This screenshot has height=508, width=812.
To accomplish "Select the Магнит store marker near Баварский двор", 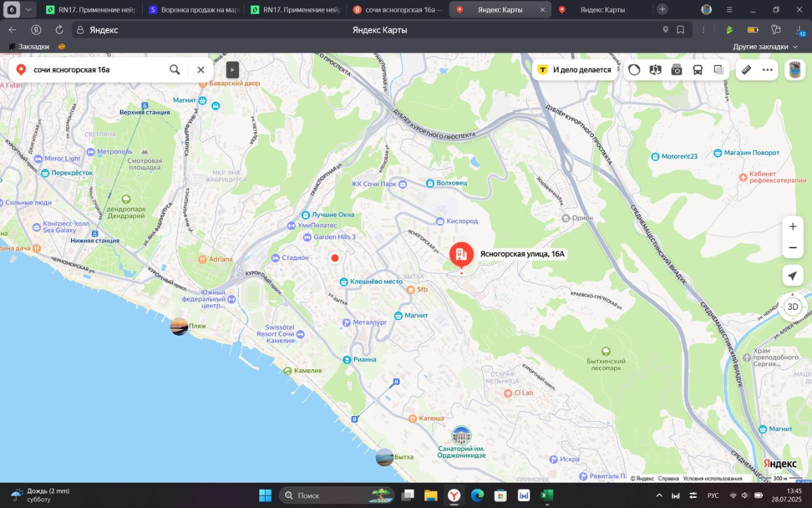I will pos(202,100).
